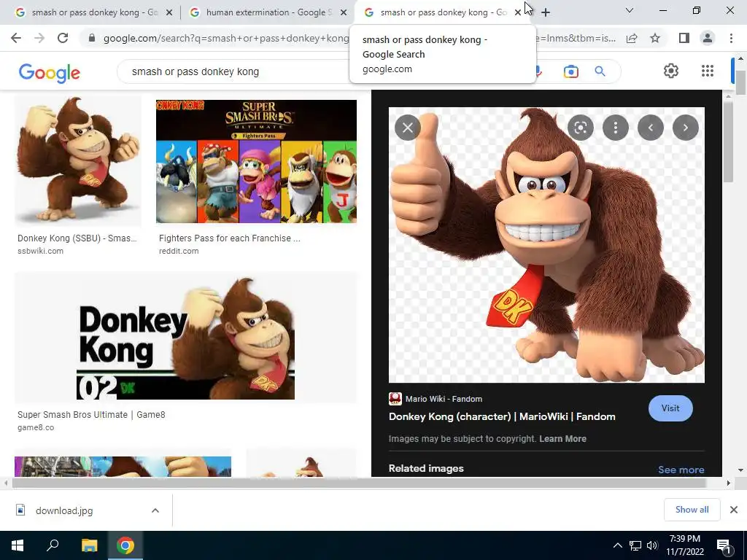This screenshot has height=560, width=747.
Task: Show the previous image in preview
Action: click(651, 128)
